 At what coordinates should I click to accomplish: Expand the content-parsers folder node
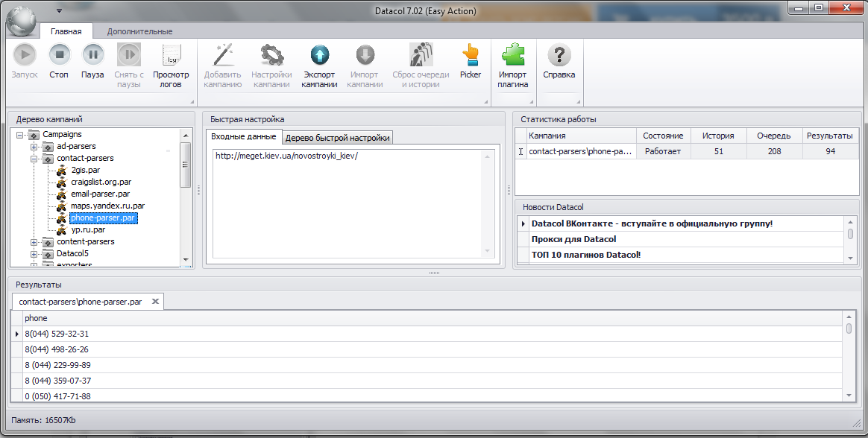34,242
